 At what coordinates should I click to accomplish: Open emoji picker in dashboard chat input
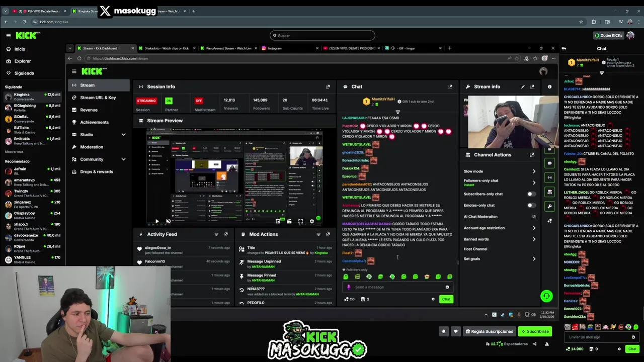pos(447,287)
